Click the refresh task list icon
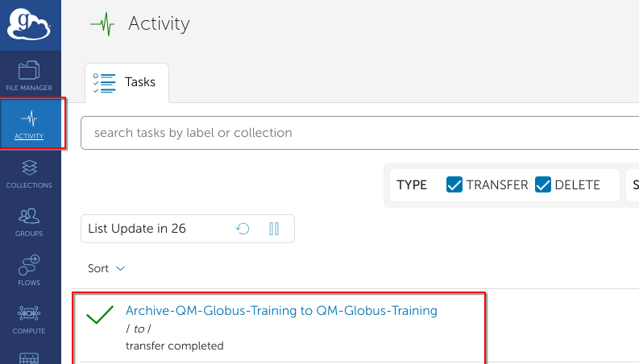Image resolution: width=639 pixels, height=364 pixels. click(243, 229)
